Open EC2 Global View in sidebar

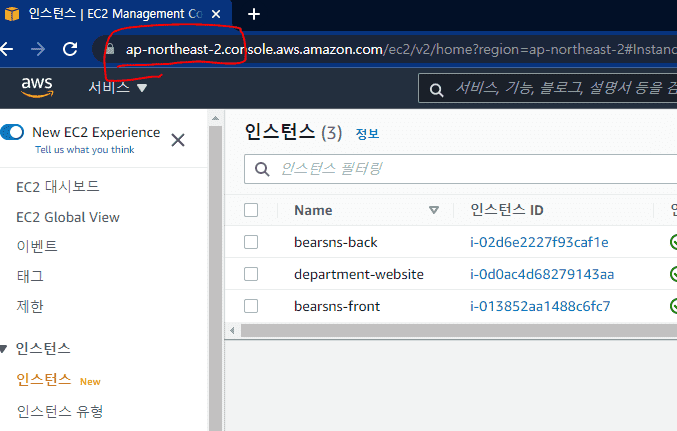point(68,217)
